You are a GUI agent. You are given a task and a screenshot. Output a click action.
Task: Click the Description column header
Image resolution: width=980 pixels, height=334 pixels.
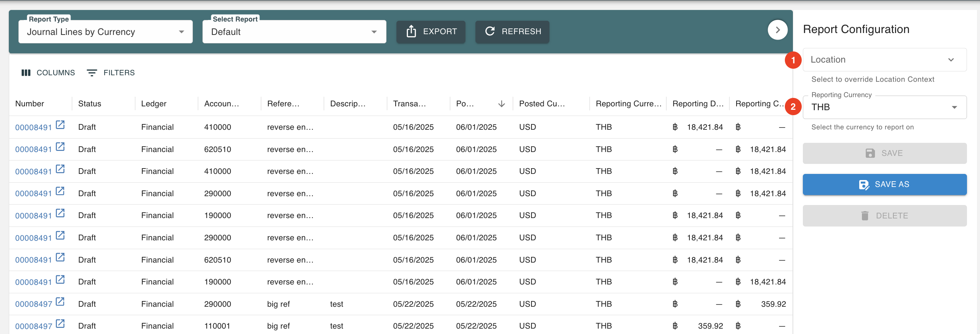click(347, 104)
